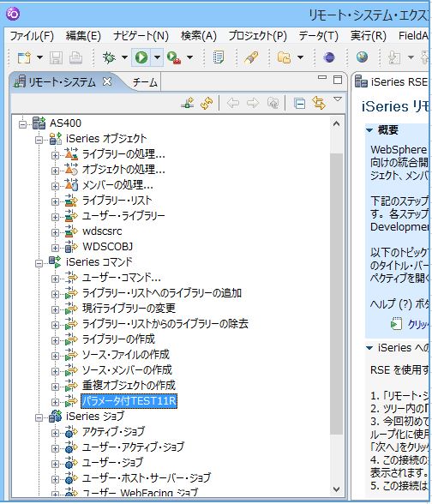Maximize the Remote Systems view panel
Screen dimensions: 432x504
point(338,80)
